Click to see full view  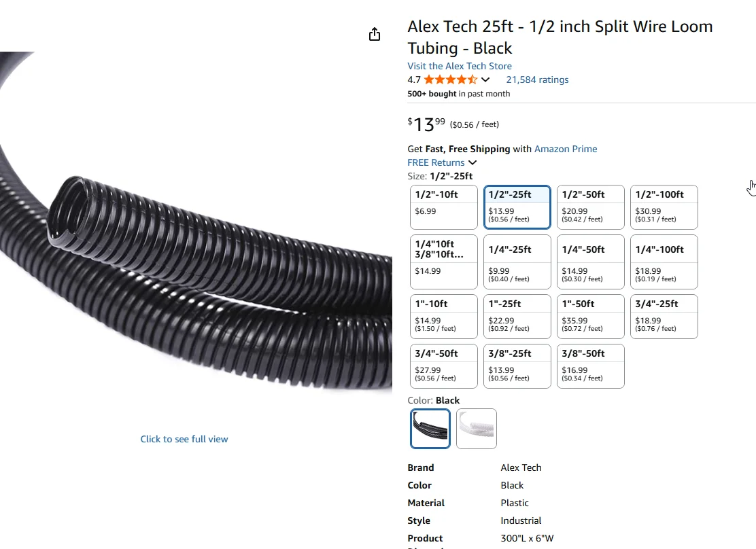pos(184,439)
